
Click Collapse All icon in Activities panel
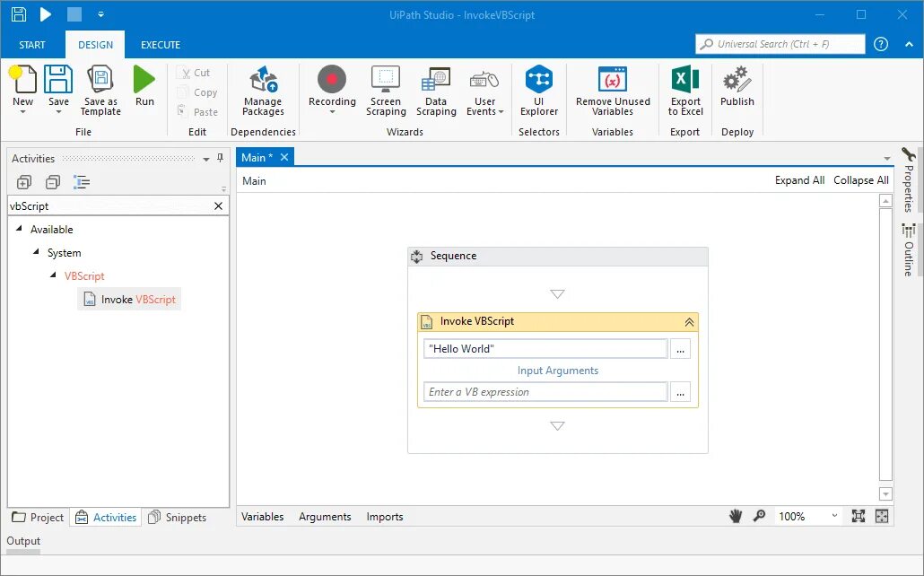[x=53, y=182]
